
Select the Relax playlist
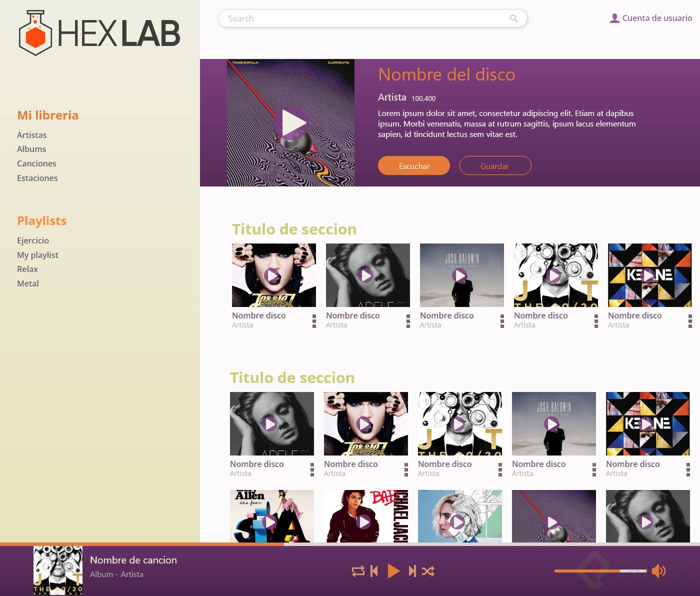27,269
